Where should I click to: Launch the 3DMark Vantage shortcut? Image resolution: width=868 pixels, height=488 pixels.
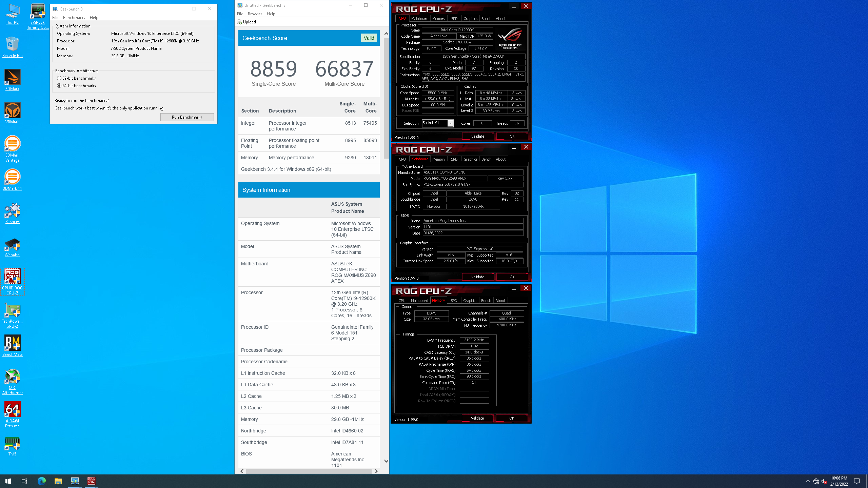pyautogui.click(x=12, y=149)
